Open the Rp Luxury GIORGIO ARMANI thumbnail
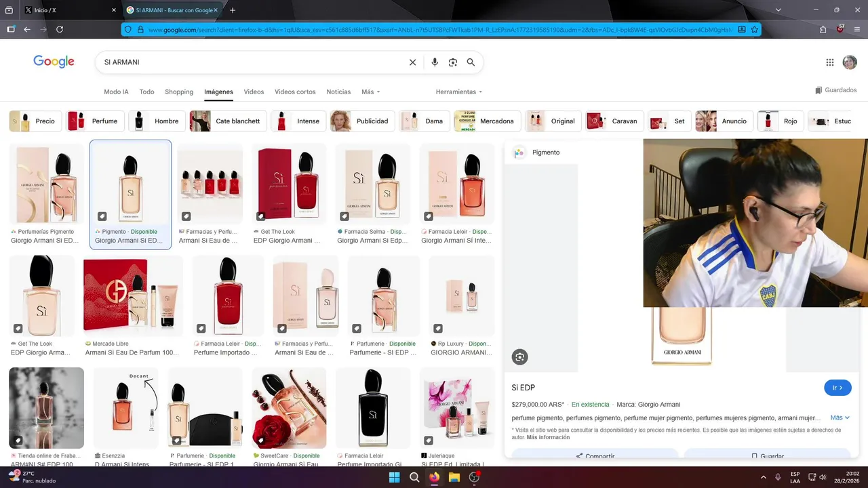Viewport: 868px width, 488px height. [462, 296]
